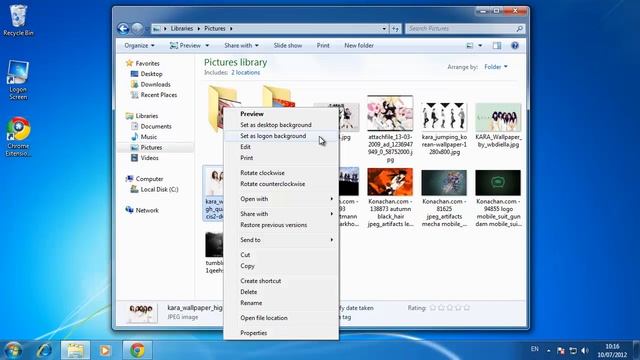The width and height of the screenshot is (640, 360).
Task: Click the Forward navigation arrow in Explorer
Action: click(137, 29)
